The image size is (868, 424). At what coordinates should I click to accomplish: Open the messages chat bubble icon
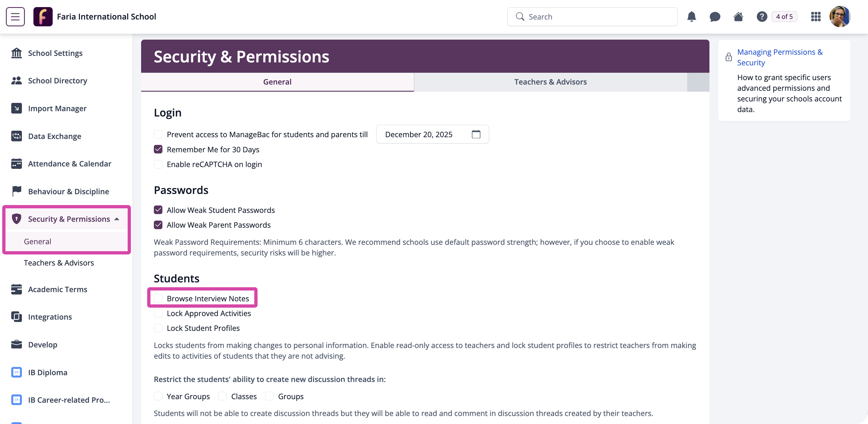click(x=715, y=17)
